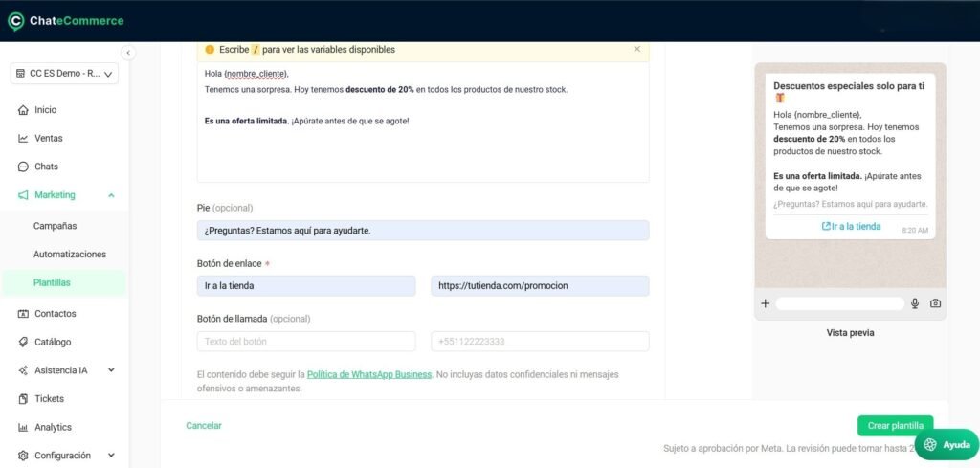Image resolution: width=980 pixels, height=468 pixels.
Task: Go to Campañas under Marketing
Action: (55, 226)
